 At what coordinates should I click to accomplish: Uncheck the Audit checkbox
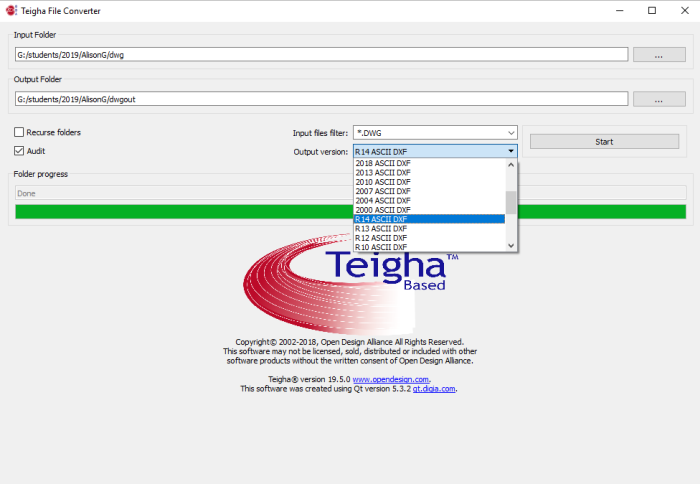19,151
